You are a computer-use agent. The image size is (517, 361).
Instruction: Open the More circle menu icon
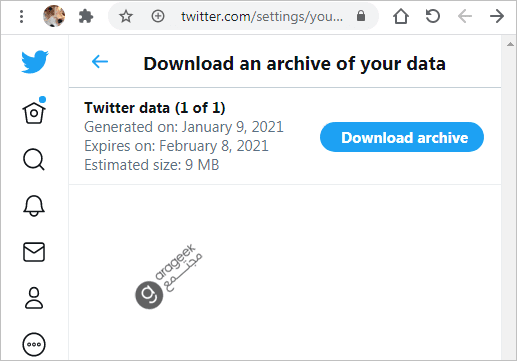pos(34,344)
